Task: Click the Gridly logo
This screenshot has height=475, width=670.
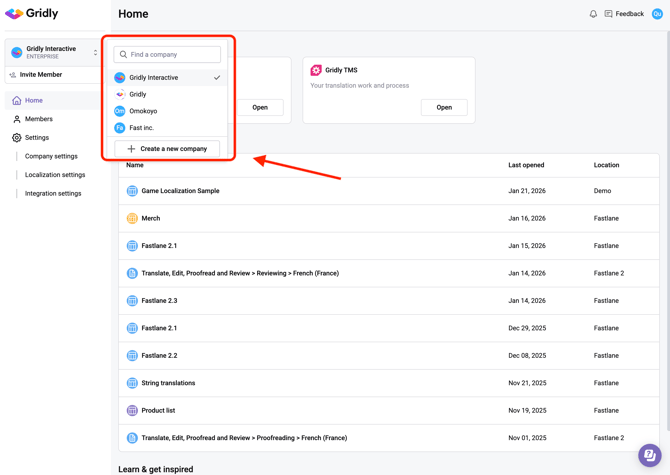Action: 32,14
